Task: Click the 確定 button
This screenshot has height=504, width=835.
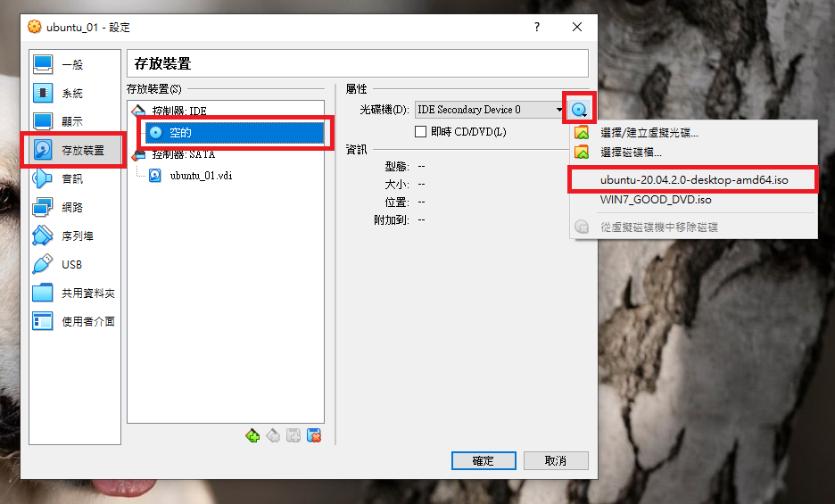Action: (x=484, y=461)
